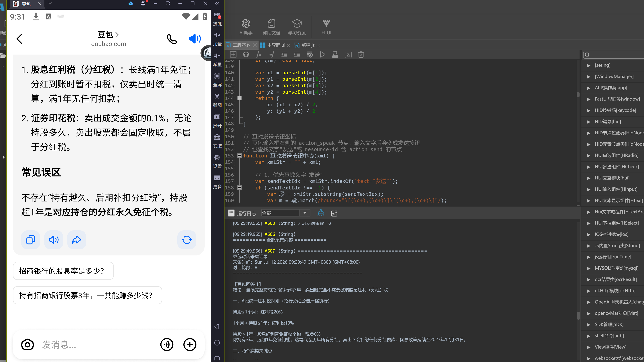Screen dimensions: 644x362
Task: Click the 发消息 message input field
Action: click(97, 345)
